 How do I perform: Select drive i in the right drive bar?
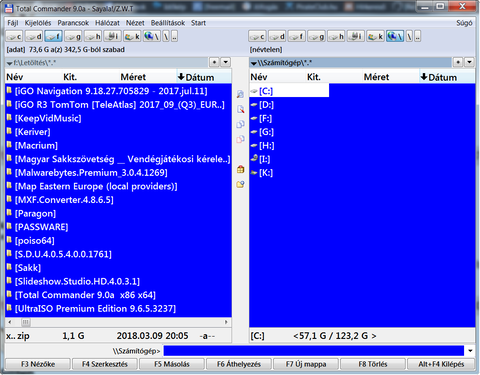click(356, 36)
